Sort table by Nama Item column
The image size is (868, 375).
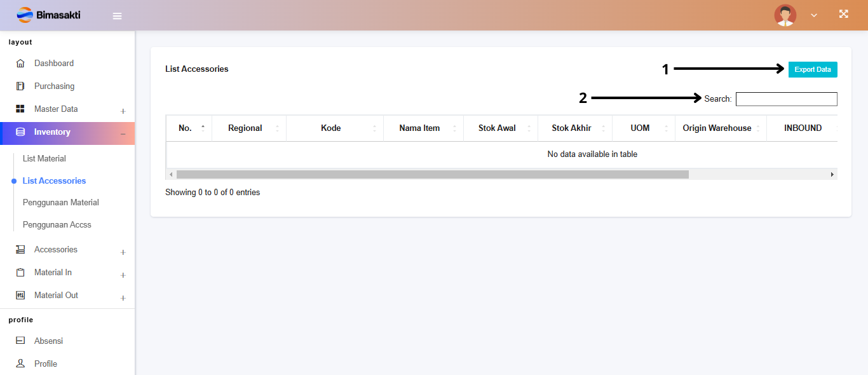coord(419,128)
